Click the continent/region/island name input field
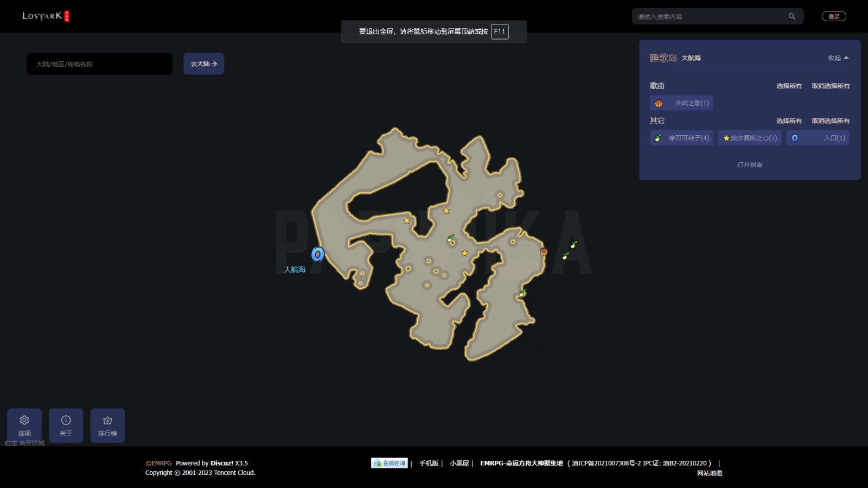The image size is (868, 488). pos(99,64)
